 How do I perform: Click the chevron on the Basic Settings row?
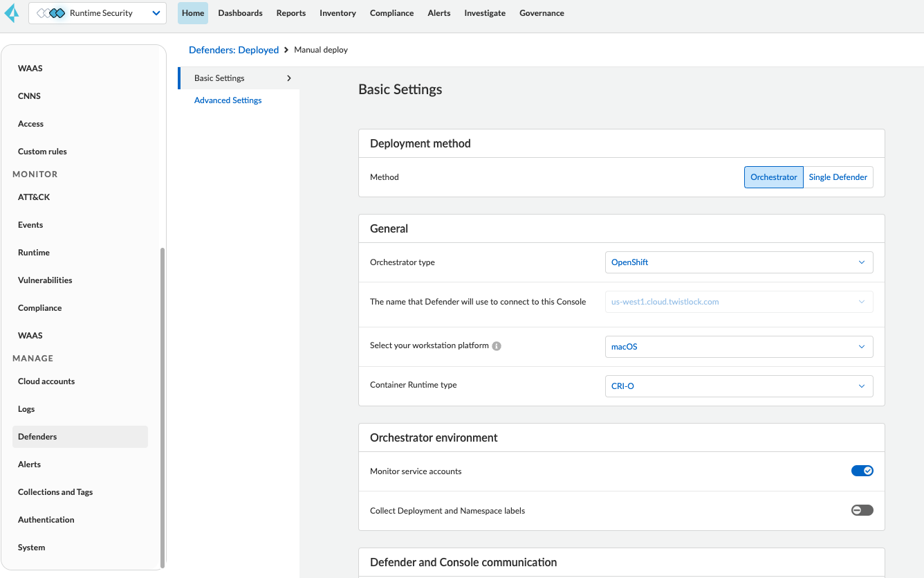click(289, 78)
